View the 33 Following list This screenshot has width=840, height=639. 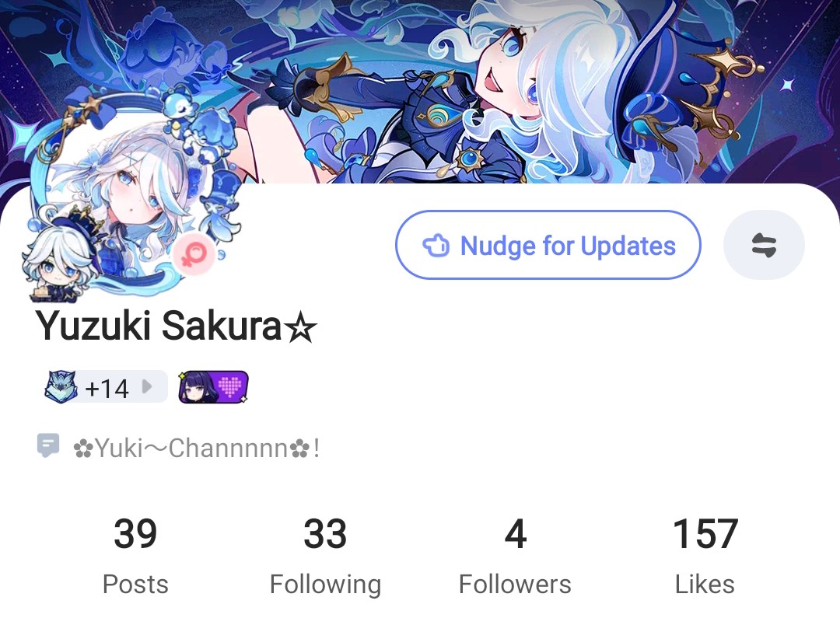click(x=325, y=556)
